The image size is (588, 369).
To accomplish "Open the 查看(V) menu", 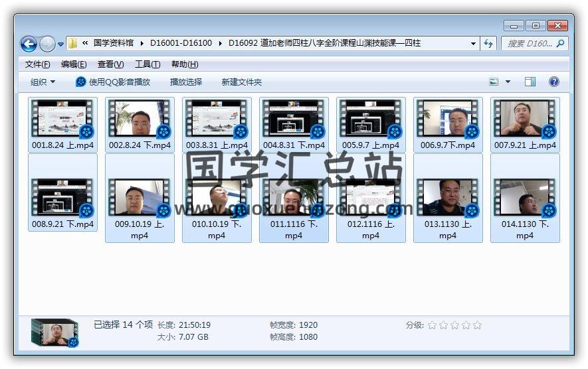I will pos(110,64).
